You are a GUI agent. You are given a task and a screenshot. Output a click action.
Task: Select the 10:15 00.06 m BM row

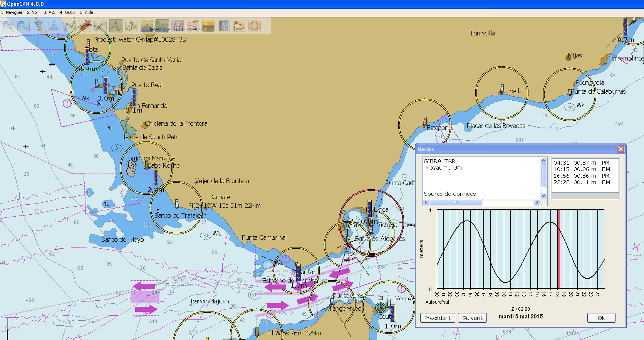pos(585,169)
